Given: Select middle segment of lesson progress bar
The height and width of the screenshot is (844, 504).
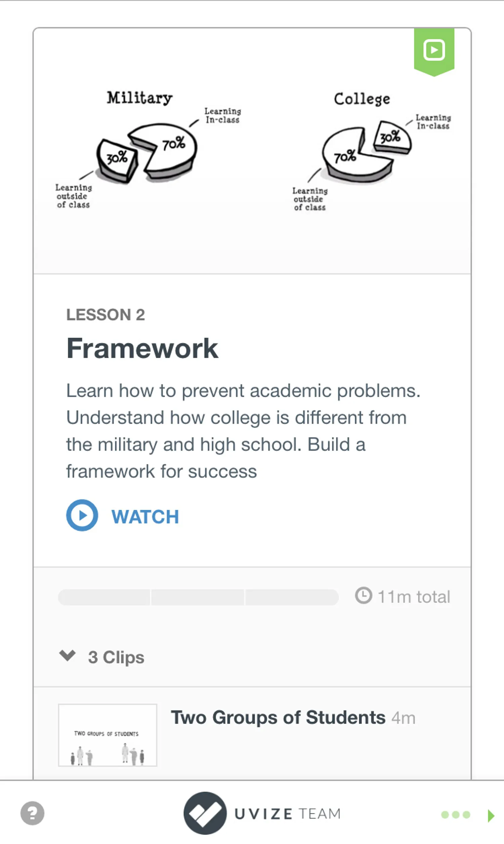Looking at the screenshot, I should [x=198, y=597].
